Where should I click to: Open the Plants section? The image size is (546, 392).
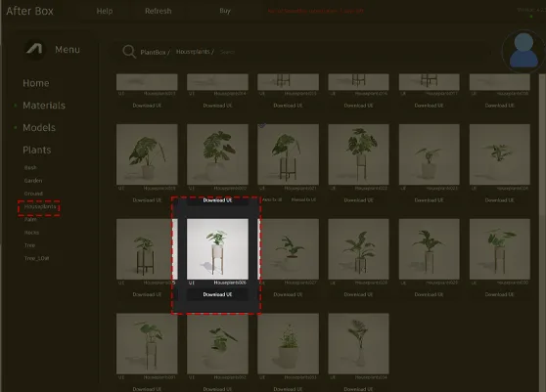tap(37, 150)
